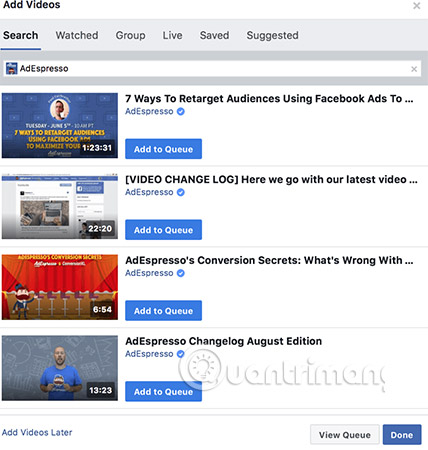Image resolution: width=428 pixels, height=450 pixels.
Task: Open the Saved tab
Action: [214, 35]
